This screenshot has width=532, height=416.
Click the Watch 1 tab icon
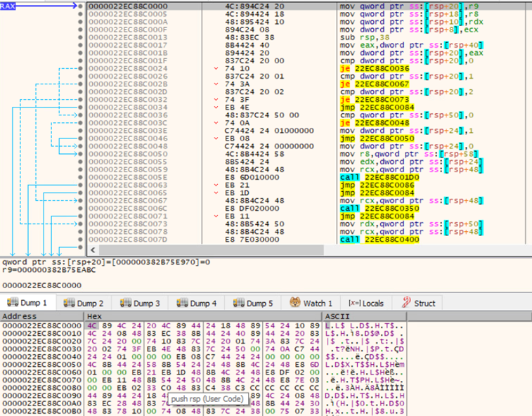294,303
